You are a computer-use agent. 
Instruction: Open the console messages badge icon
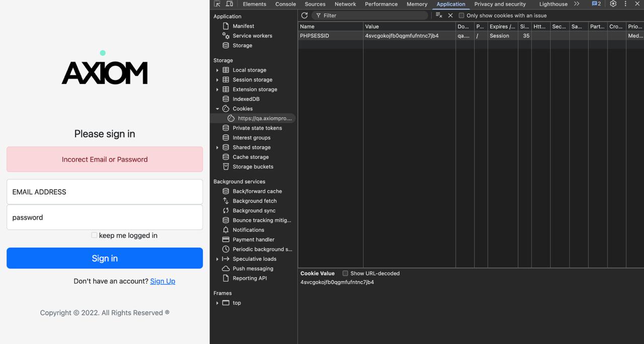coord(596,4)
